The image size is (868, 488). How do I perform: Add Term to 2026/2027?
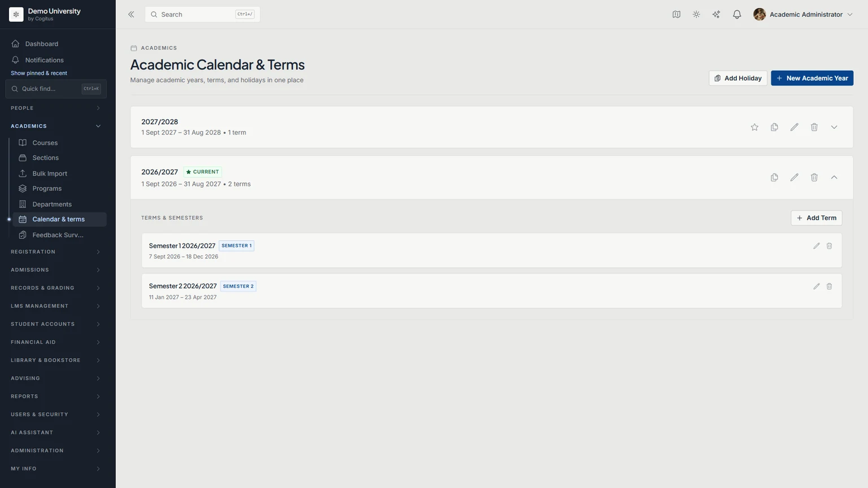[817, 218]
